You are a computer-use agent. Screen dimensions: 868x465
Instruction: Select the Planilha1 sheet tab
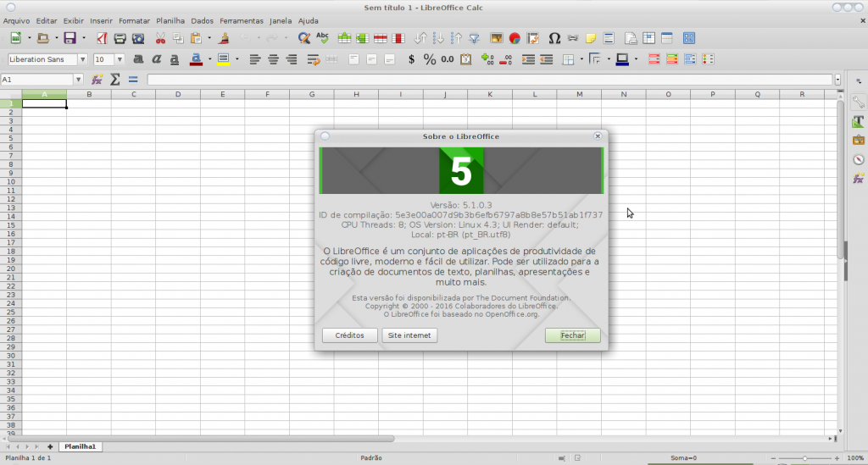click(81, 446)
